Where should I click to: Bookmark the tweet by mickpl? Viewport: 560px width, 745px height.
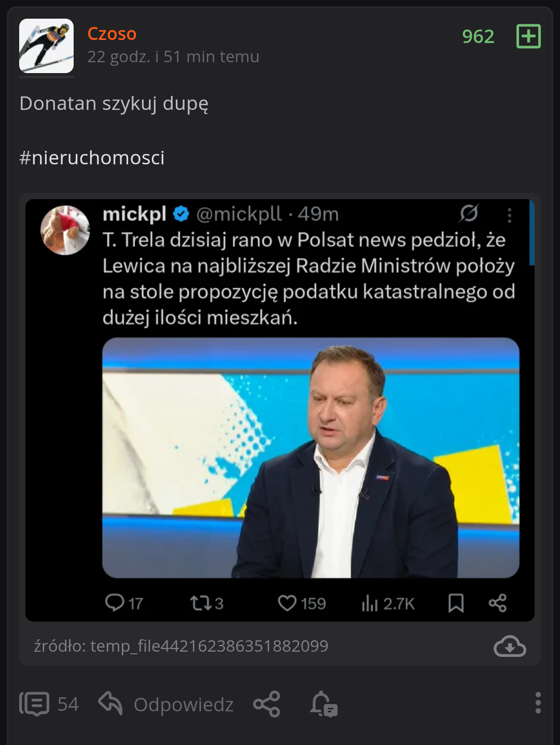456,603
